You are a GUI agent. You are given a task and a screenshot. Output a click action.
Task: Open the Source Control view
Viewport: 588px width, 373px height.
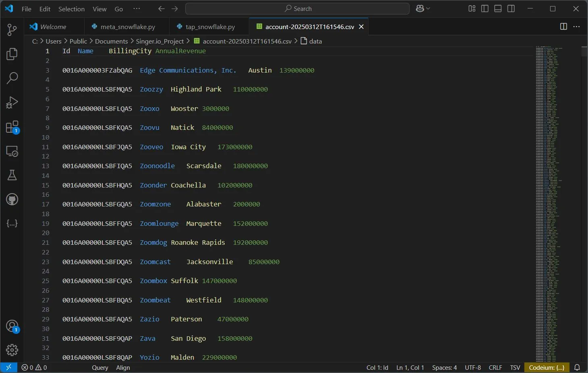12,29
